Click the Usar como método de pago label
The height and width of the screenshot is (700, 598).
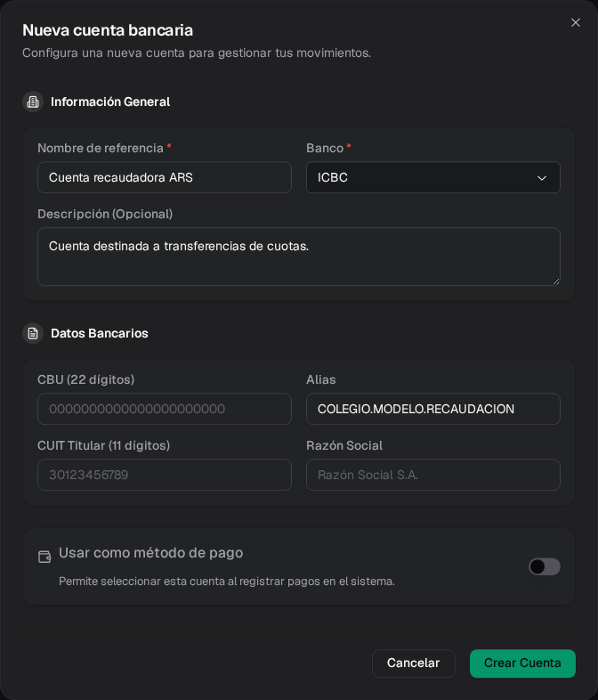click(x=150, y=553)
